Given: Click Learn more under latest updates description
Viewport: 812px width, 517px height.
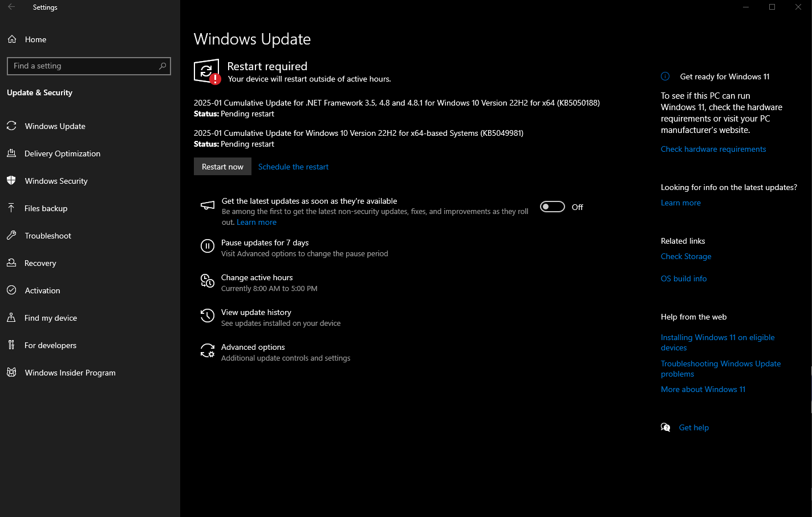Looking at the screenshot, I should pyautogui.click(x=257, y=222).
